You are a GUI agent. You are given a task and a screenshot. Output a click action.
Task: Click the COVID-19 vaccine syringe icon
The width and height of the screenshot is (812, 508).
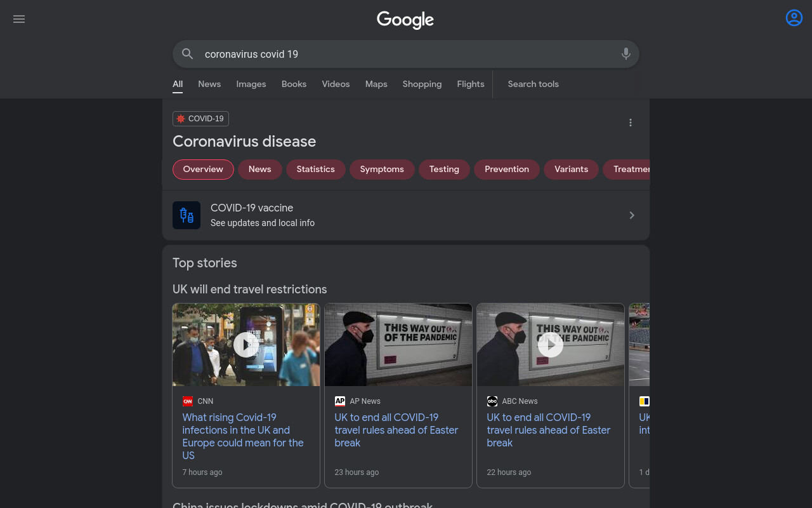point(187,215)
